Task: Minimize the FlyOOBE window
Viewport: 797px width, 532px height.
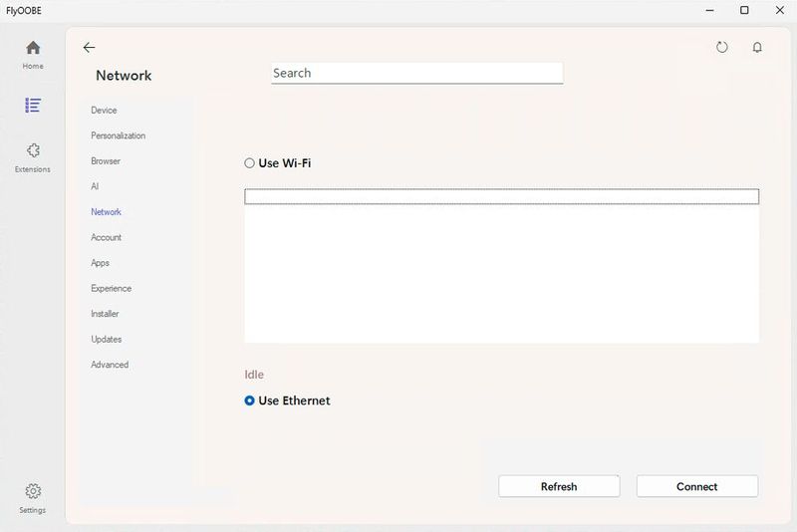Action: pos(709,10)
